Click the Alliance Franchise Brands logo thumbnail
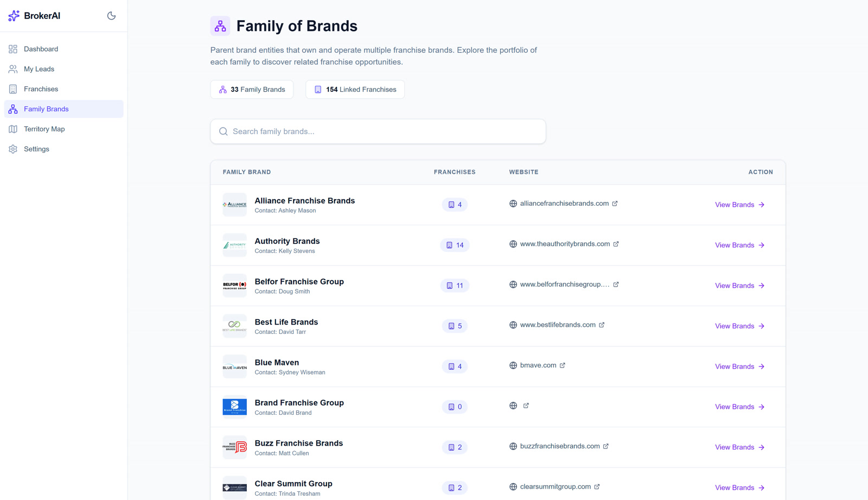Viewport: 868px width, 500px height. (234, 205)
